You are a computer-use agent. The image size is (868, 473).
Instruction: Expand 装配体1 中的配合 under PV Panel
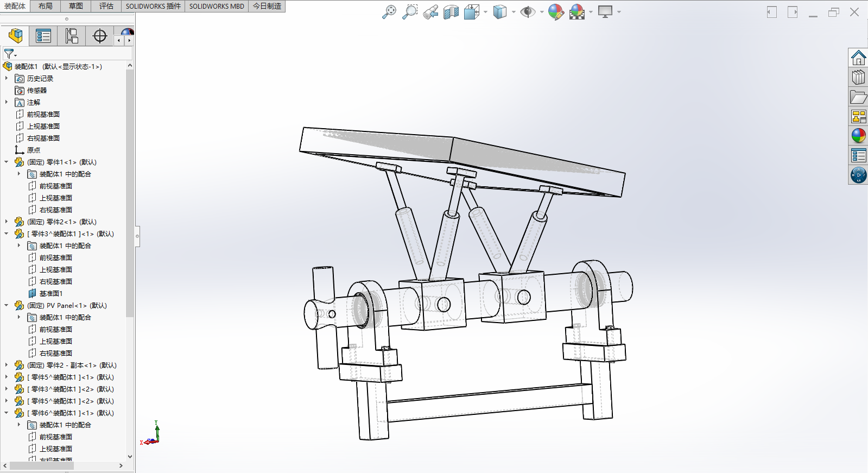(19, 317)
